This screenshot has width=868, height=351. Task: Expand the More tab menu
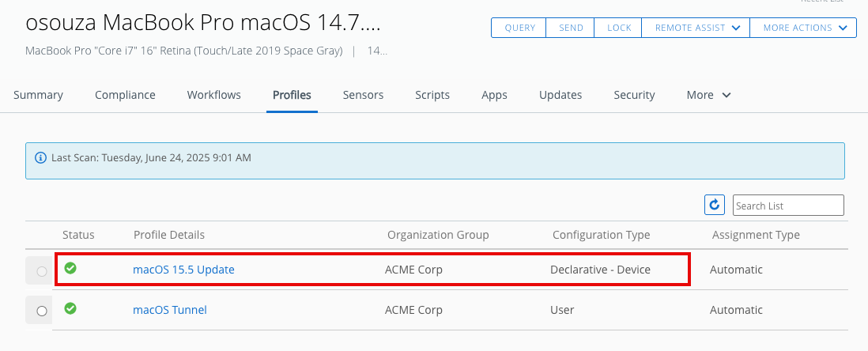708,95
